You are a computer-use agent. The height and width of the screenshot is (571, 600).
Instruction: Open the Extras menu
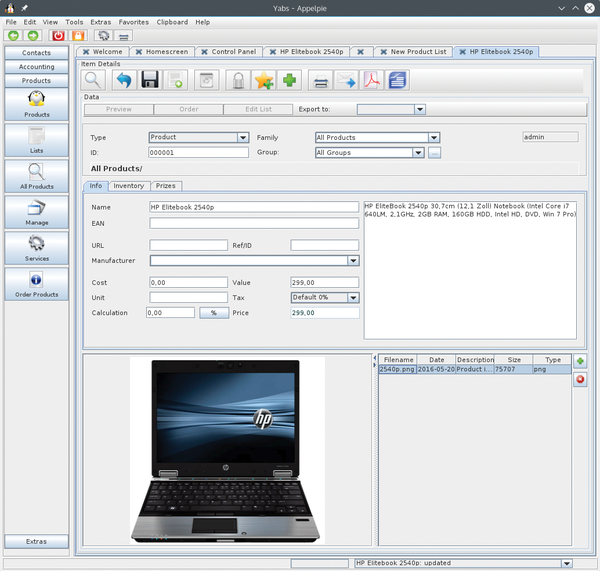coord(101,22)
